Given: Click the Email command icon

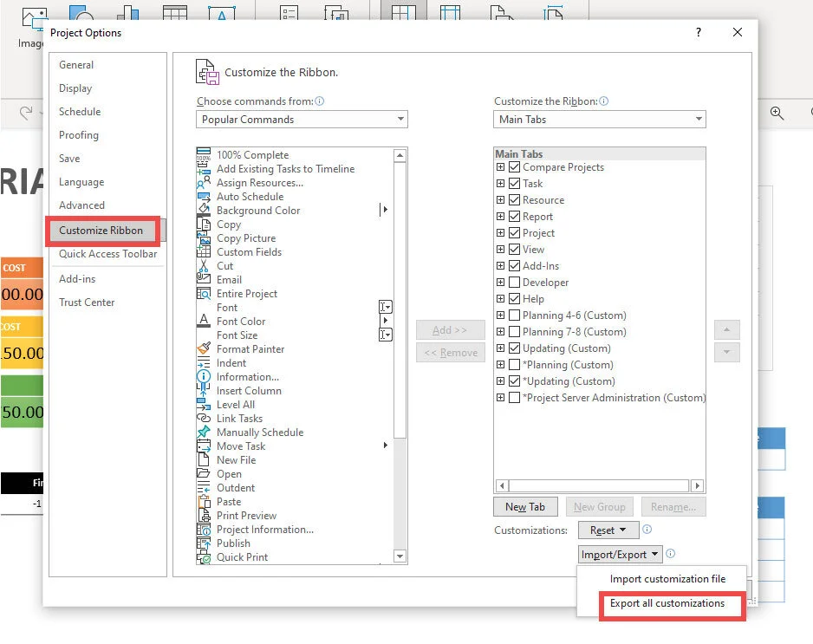Looking at the screenshot, I should (203, 279).
